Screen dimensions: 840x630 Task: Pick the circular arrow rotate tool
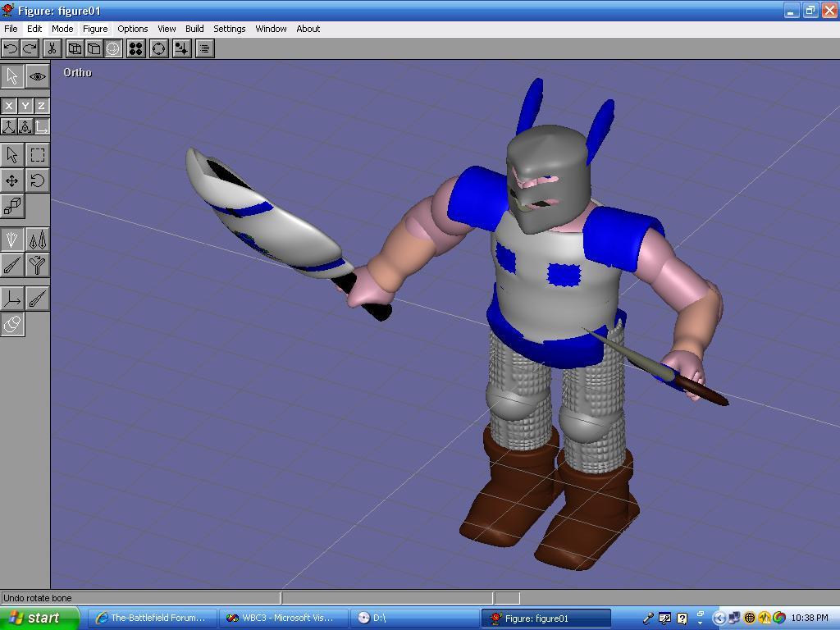38,180
